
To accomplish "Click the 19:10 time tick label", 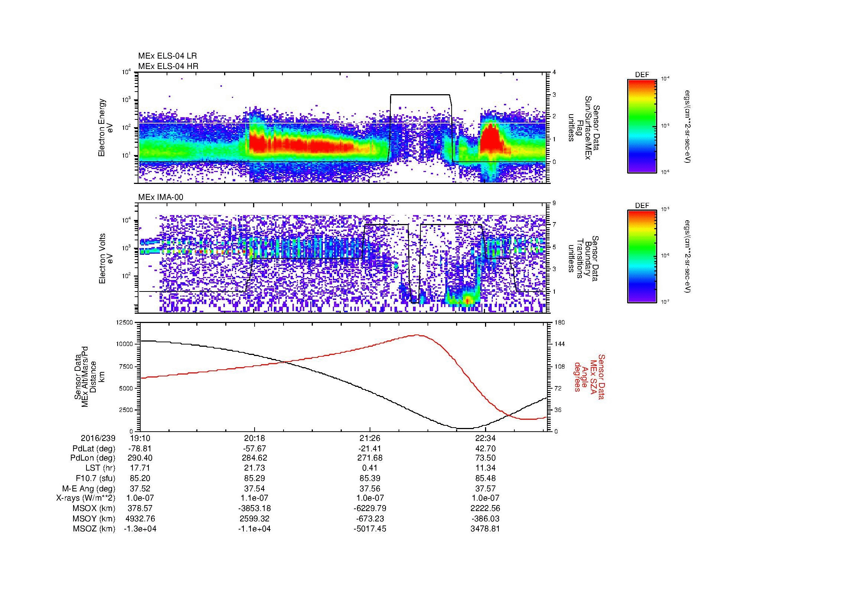I will 140,438.
